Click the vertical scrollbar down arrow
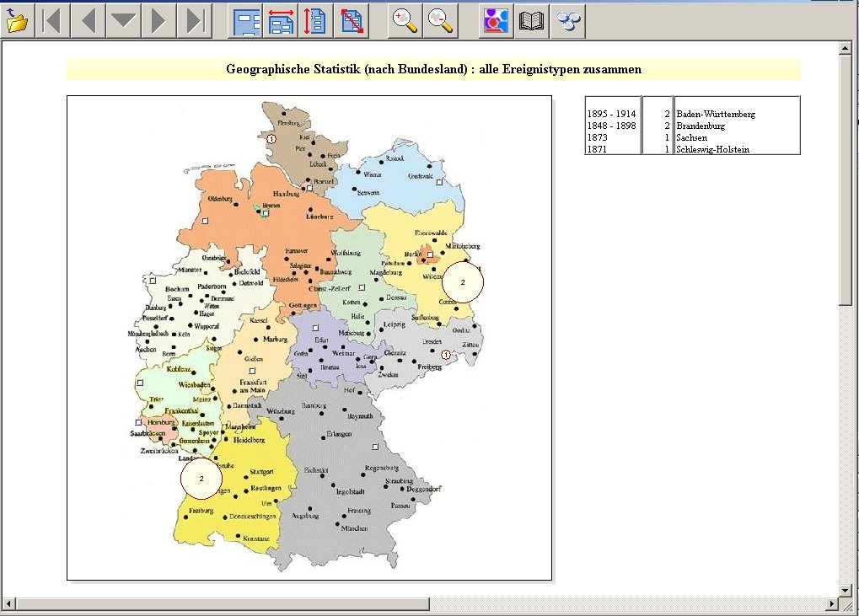The width and height of the screenshot is (859, 616). click(x=846, y=590)
